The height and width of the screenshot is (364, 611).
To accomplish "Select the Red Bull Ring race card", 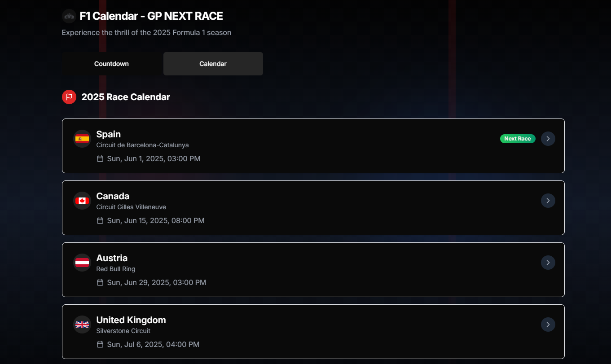I will [313, 270].
